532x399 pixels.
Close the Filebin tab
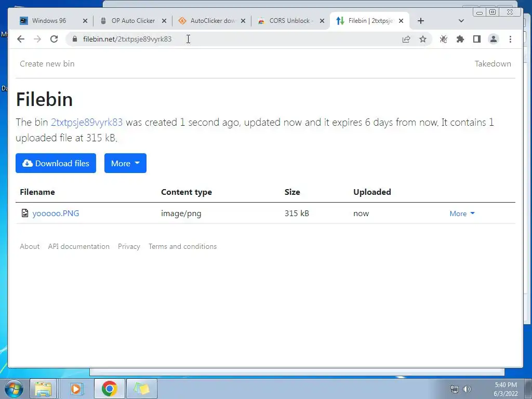[x=401, y=21]
